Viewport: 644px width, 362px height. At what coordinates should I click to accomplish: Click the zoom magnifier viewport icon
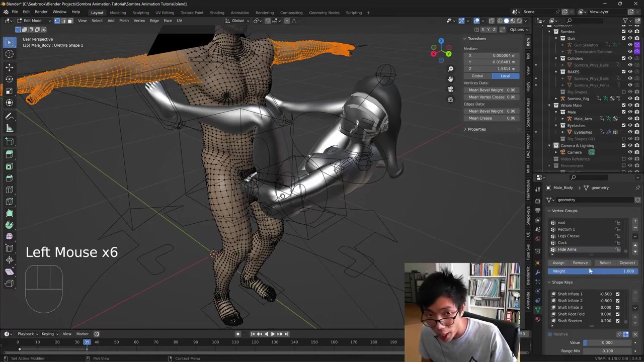pyautogui.click(x=450, y=69)
